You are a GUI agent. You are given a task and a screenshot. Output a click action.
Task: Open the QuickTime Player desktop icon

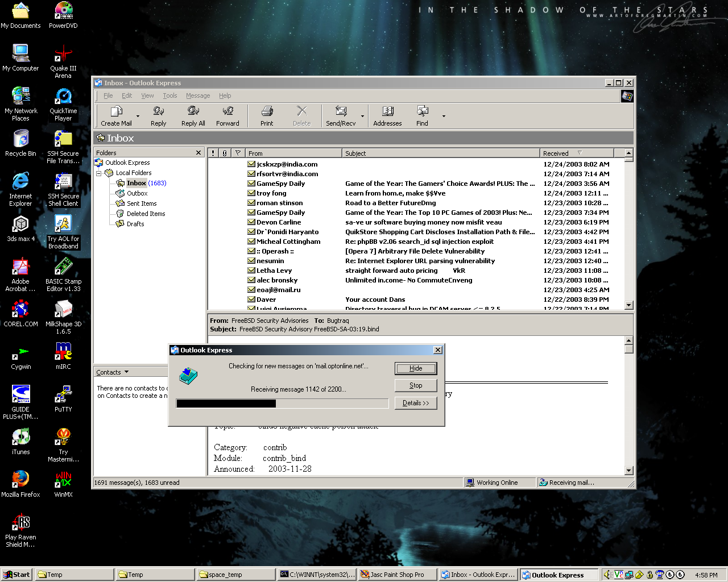63,104
